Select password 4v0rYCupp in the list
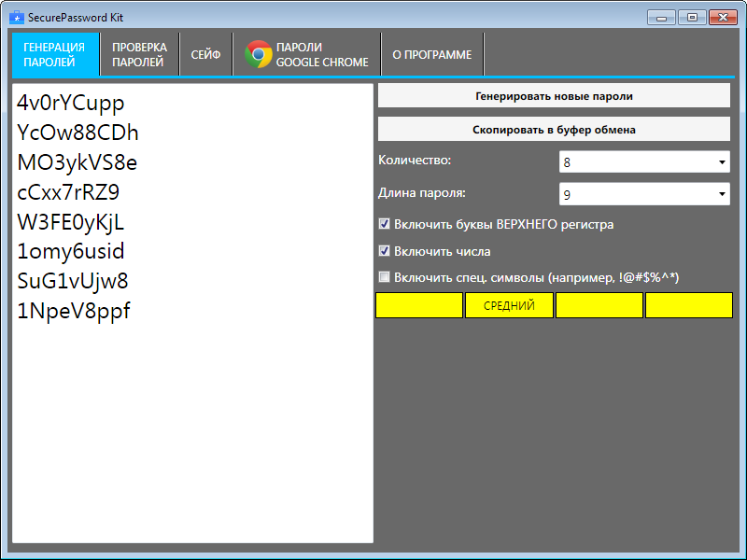 (71, 104)
